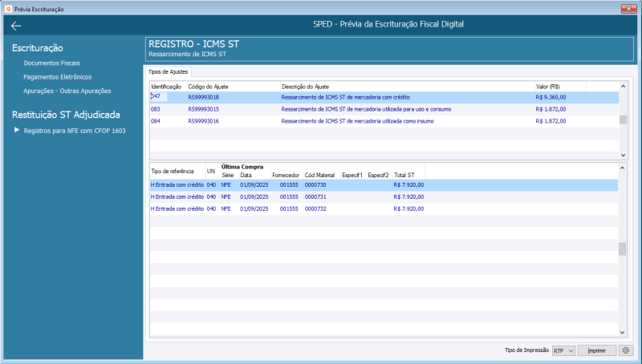The width and height of the screenshot is (642, 364).
Task: Click the Total ST column header
Action: coord(404,175)
